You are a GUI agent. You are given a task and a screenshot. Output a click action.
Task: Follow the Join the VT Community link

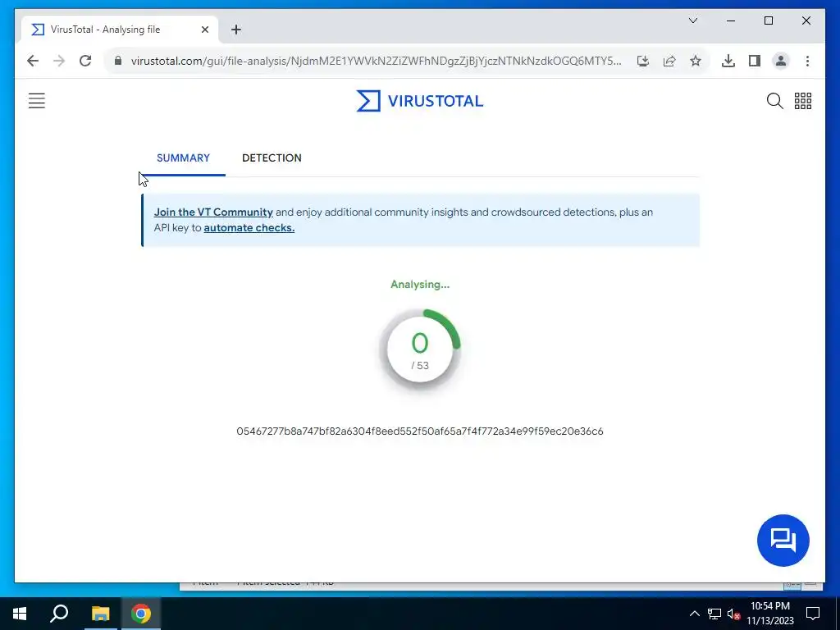tap(213, 212)
